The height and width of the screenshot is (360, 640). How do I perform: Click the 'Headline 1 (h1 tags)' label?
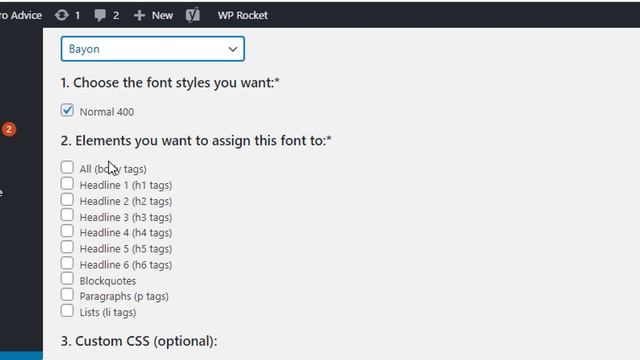click(x=126, y=185)
